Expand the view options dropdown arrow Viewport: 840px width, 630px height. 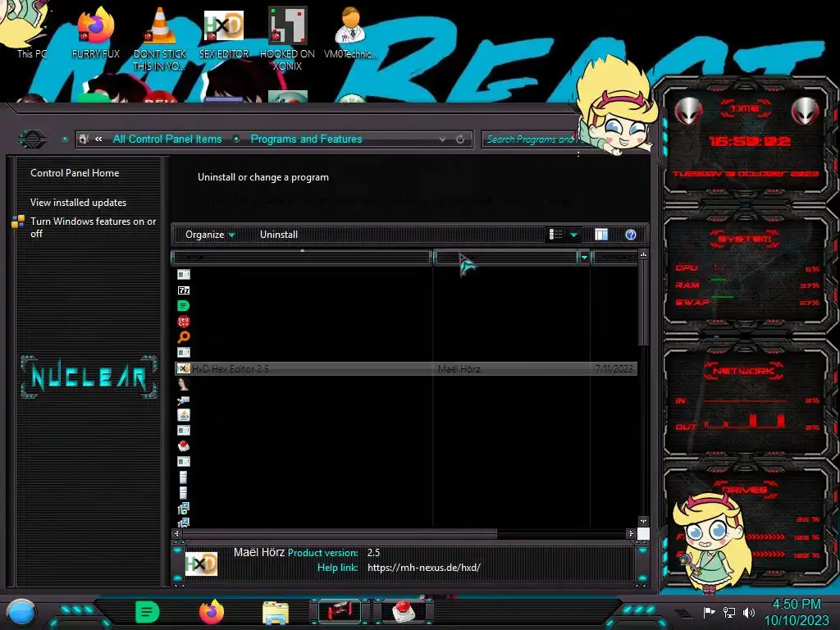point(573,235)
